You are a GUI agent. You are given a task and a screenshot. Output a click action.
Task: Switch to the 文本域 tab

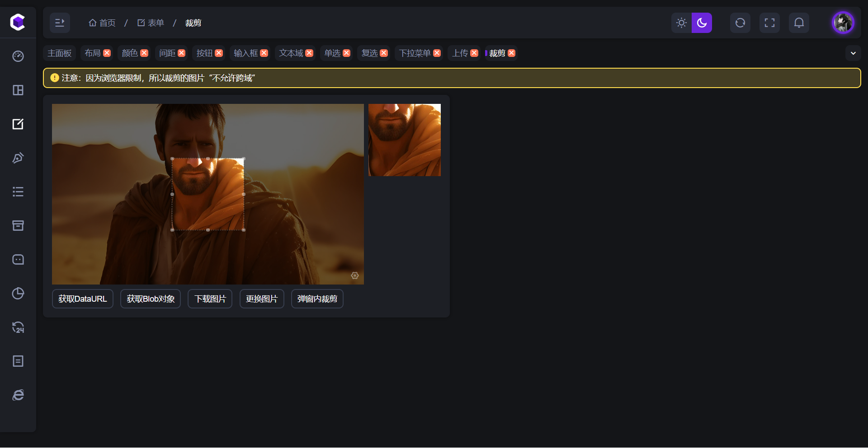click(x=291, y=53)
